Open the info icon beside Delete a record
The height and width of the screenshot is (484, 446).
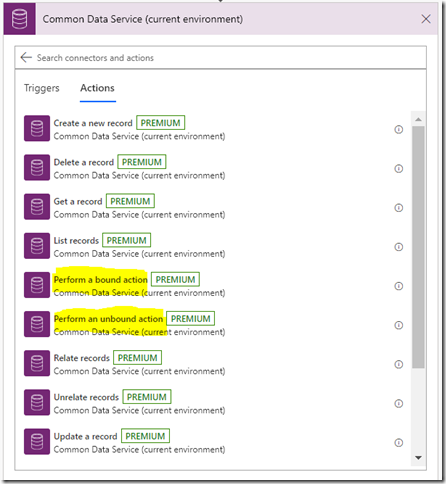click(399, 169)
